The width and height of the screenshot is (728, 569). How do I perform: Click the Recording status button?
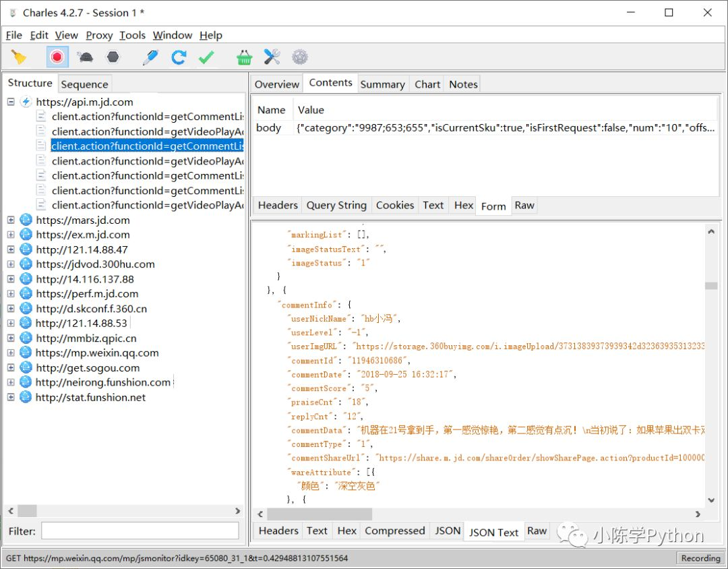coord(700,558)
